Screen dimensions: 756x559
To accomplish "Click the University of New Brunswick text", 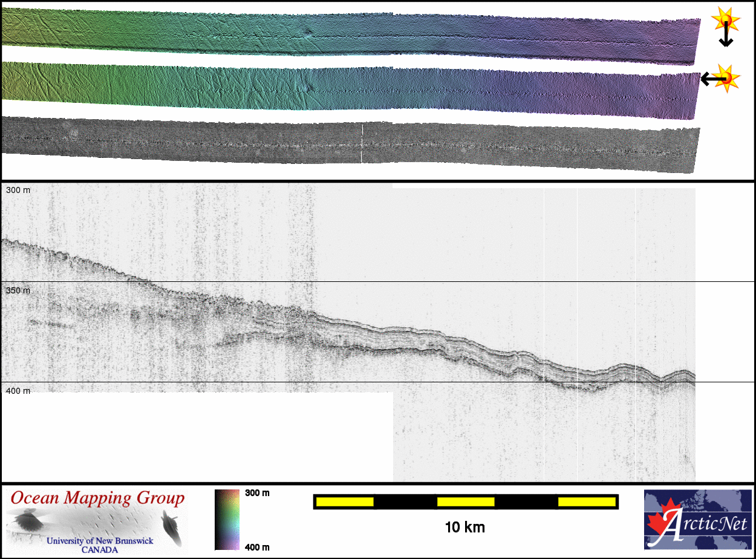I will 100,541.
